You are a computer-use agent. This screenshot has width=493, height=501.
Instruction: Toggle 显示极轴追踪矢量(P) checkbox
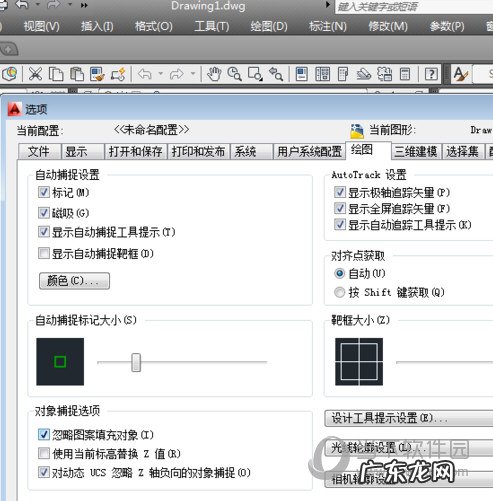[x=340, y=192]
